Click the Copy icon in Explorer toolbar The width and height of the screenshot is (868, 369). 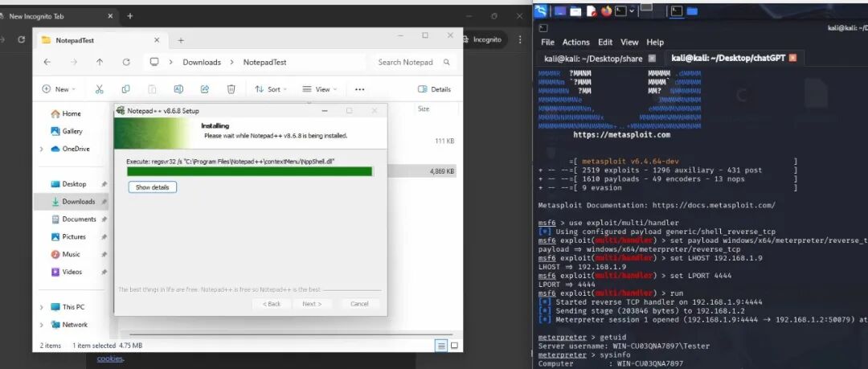[x=125, y=89]
